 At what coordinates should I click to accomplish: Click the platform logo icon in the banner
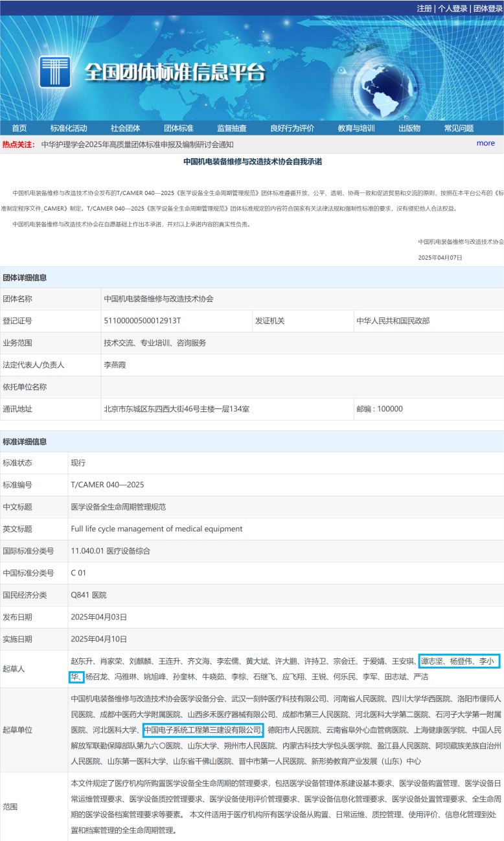pos(55,72)
